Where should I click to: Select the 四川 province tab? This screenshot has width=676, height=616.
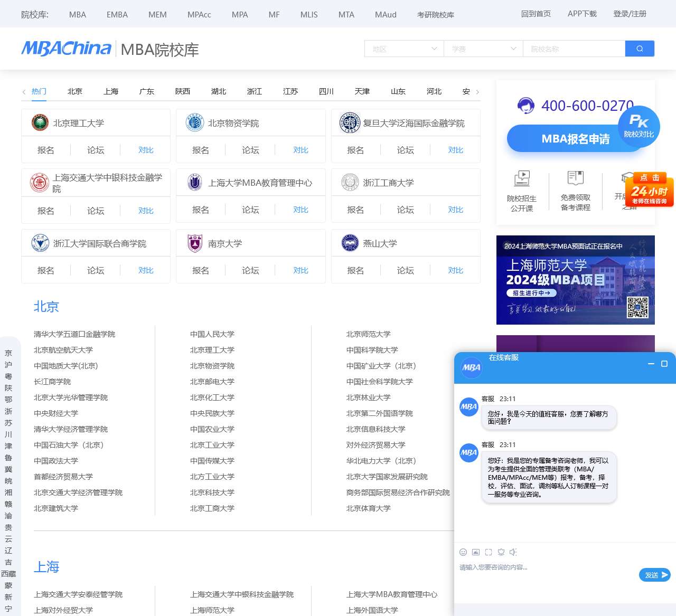(326, 91)
